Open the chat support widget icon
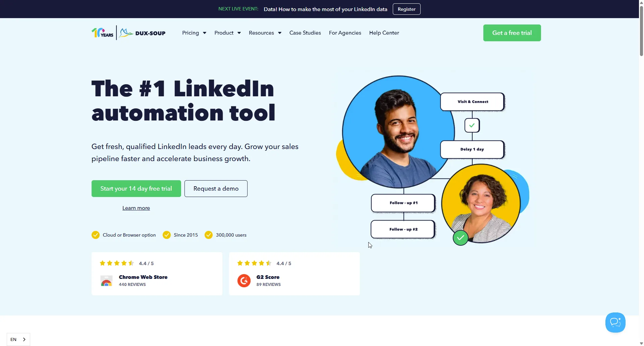This screenshot has height=346, width=644. pyautogui.click(x=615, y=323)
